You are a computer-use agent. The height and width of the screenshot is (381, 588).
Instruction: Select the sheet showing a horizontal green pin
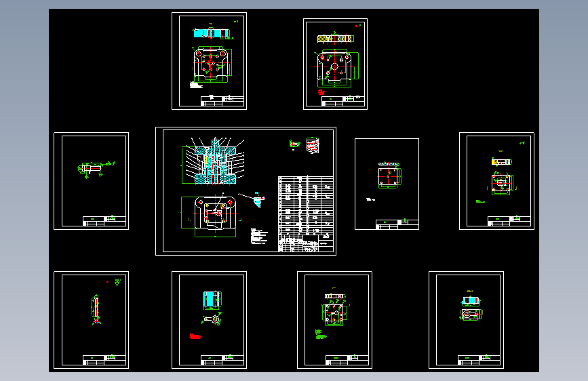[x=91, y=181]
